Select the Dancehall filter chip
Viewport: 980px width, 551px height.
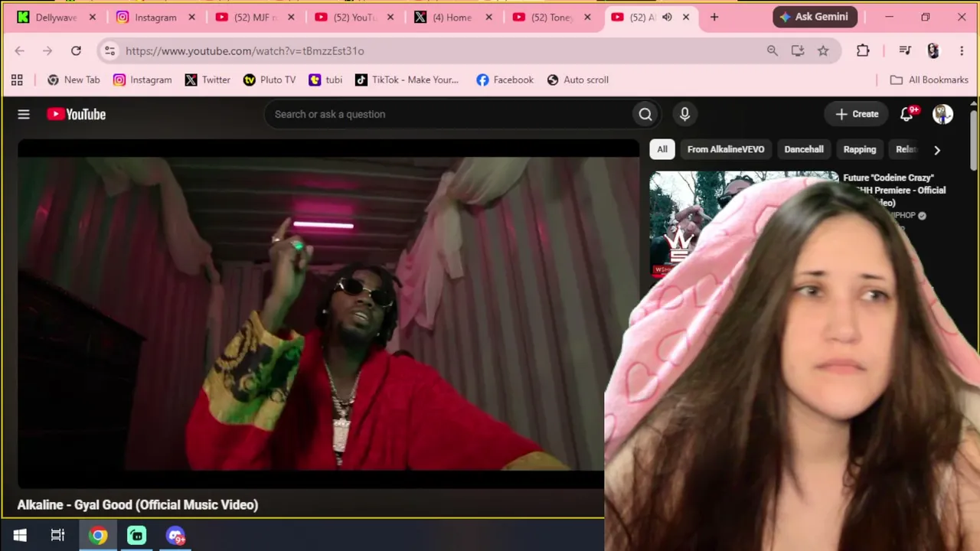coord(804,149)
